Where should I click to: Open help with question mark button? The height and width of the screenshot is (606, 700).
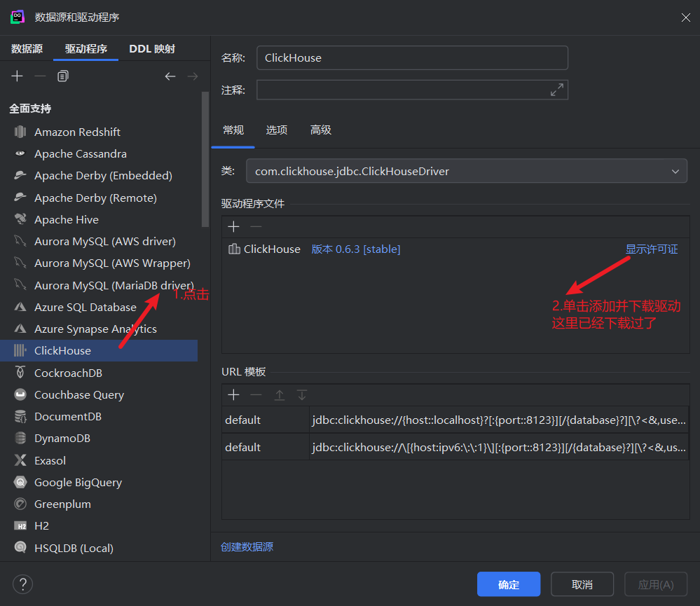click(22, 584)
